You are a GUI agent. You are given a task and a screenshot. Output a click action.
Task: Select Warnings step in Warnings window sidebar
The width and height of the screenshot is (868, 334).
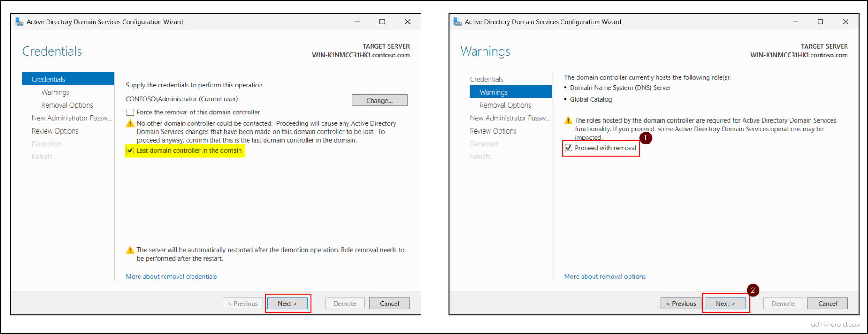pyautogui.click(x=511, y=92)
